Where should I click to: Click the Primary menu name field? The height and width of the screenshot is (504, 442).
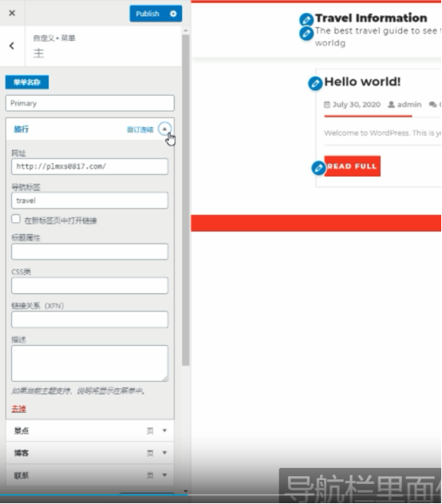(90, 103)
